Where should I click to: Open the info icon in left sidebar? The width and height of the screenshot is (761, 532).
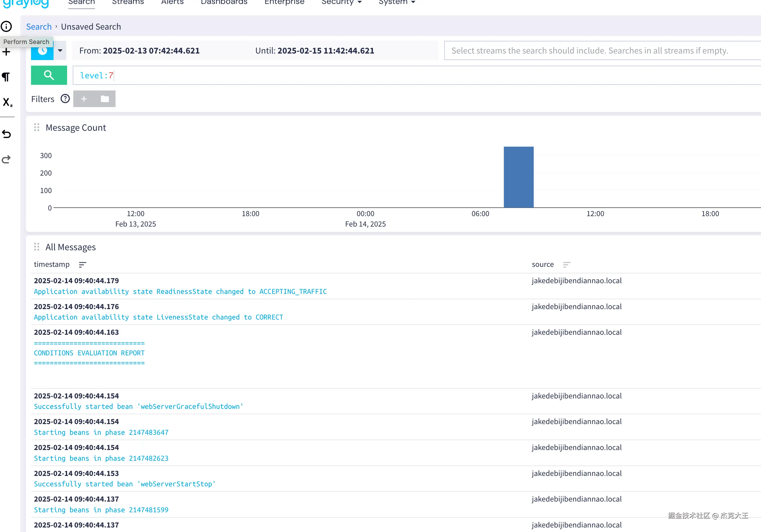pyautogui.click(x=6, y=26)
